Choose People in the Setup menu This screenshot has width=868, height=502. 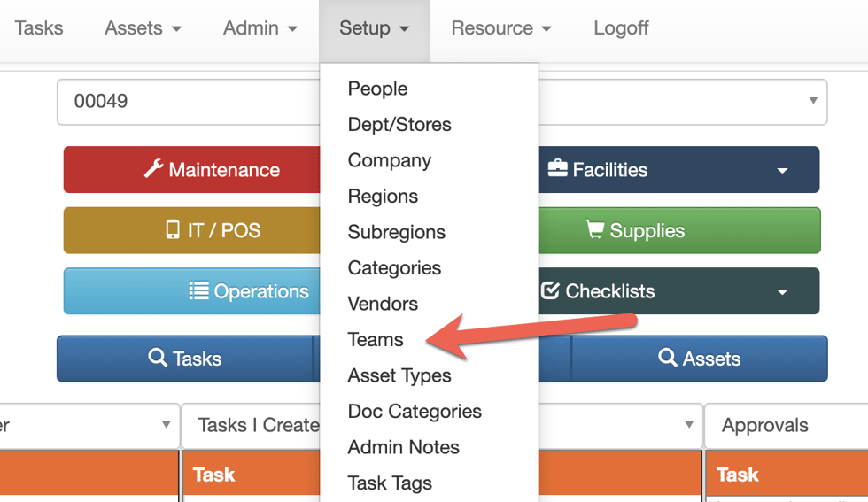click(x=377, y=89)
